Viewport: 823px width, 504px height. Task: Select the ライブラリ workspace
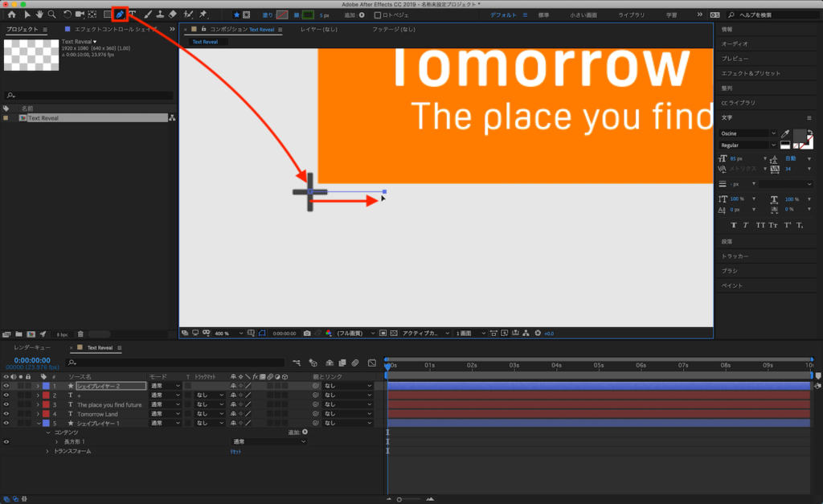point(632,15)
